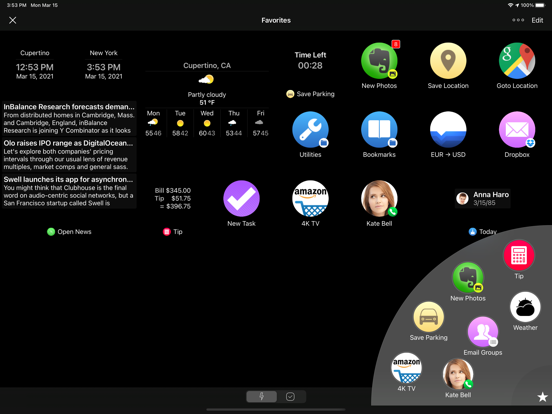Close the Favorites screen with X
Screen dimensions: 552x414
pos(13,20)
